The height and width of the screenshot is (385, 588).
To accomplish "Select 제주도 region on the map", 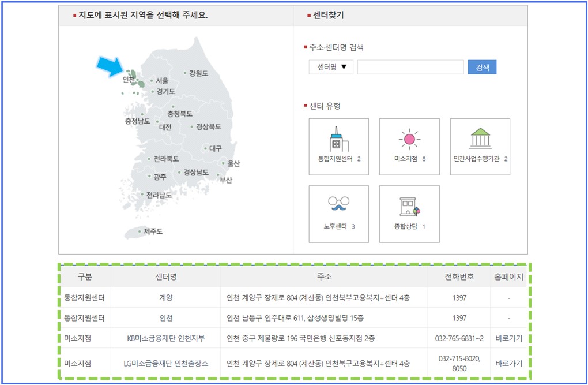I will [x=153, y=231].
